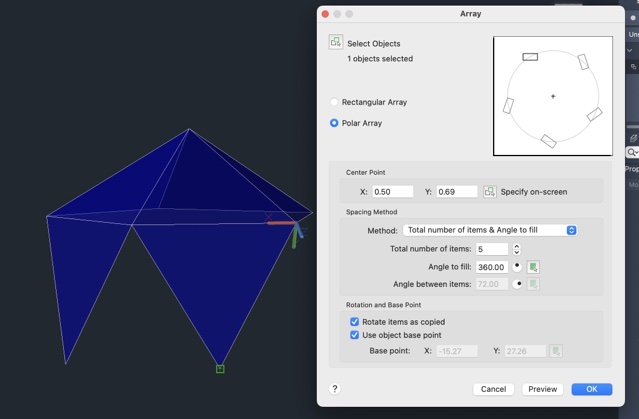Screen dimensions: 639x419
Task: Toggle the Angle to fill direction button
Action: pos(517,267)
